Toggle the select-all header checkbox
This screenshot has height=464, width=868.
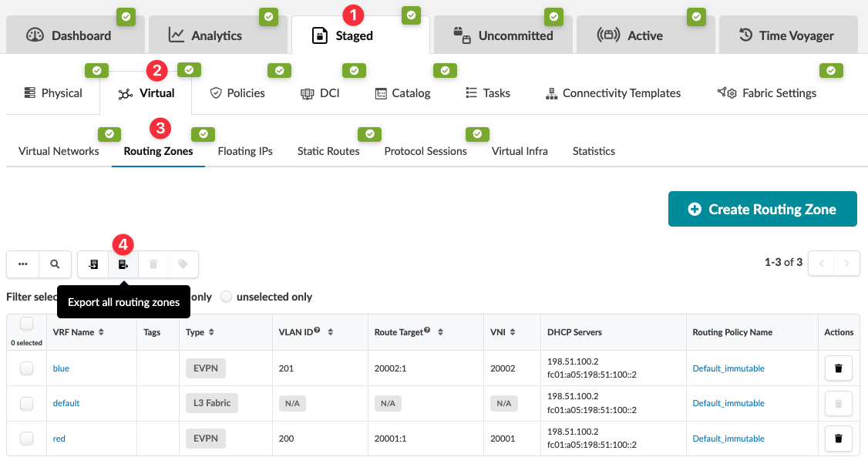[x=26, y=324]
